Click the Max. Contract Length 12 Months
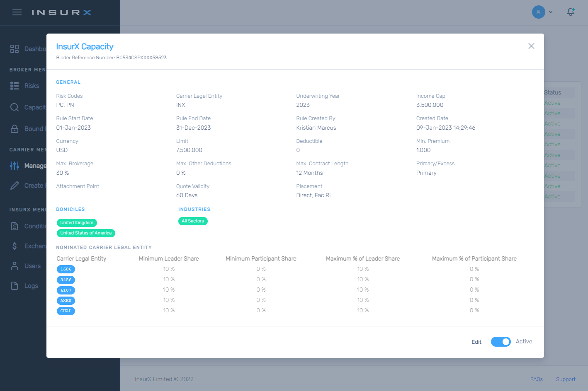Viewport: 588px width, 391px height. pyautogui.click(x=309, y=173)
